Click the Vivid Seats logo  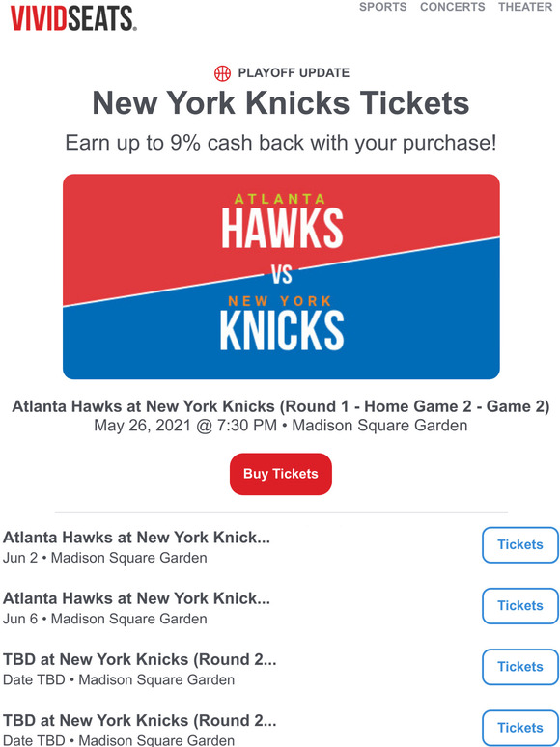(74, 19)
